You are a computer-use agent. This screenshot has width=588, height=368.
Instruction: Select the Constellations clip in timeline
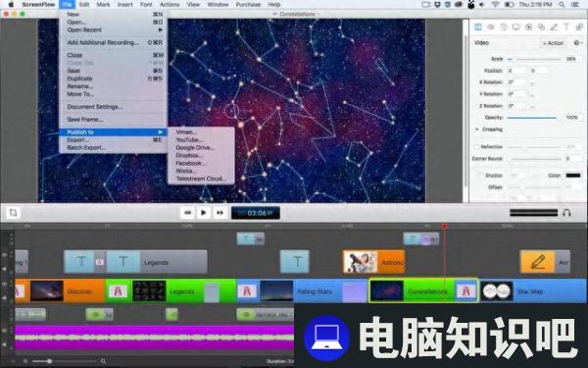pos(423,291)
